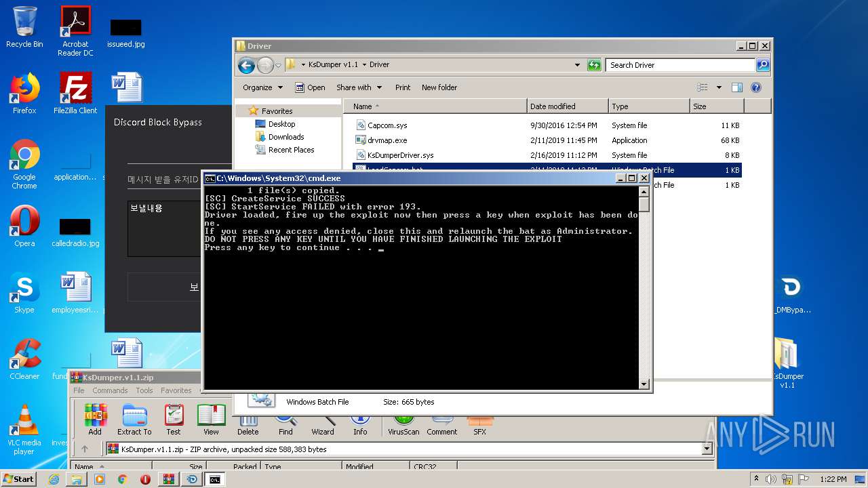The width and height of the screenshot is (868, 488).
Task: Sort files by Size column header
Action: point(717,106)
